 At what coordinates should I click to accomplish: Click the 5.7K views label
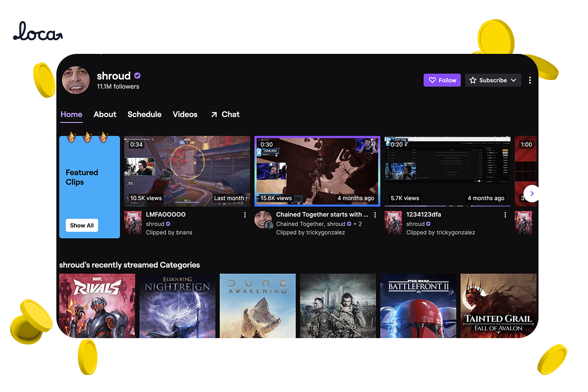(x=405, y=198)
